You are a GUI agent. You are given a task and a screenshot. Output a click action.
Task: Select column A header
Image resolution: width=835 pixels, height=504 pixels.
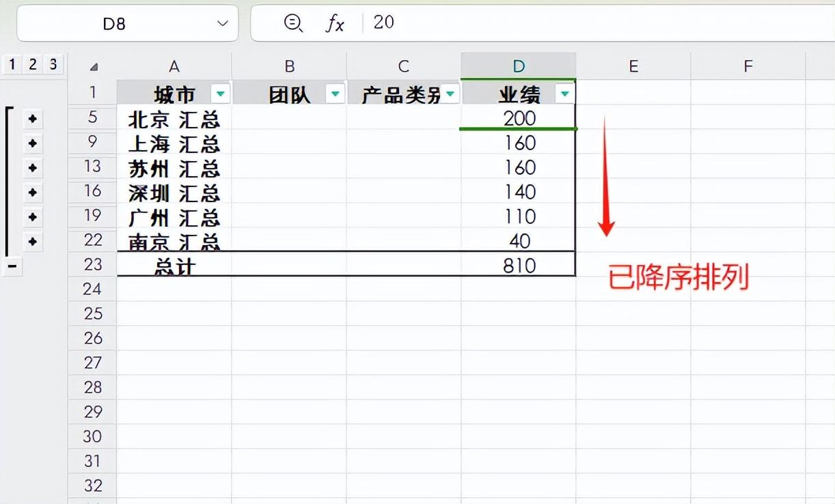(x=174, y=66)
